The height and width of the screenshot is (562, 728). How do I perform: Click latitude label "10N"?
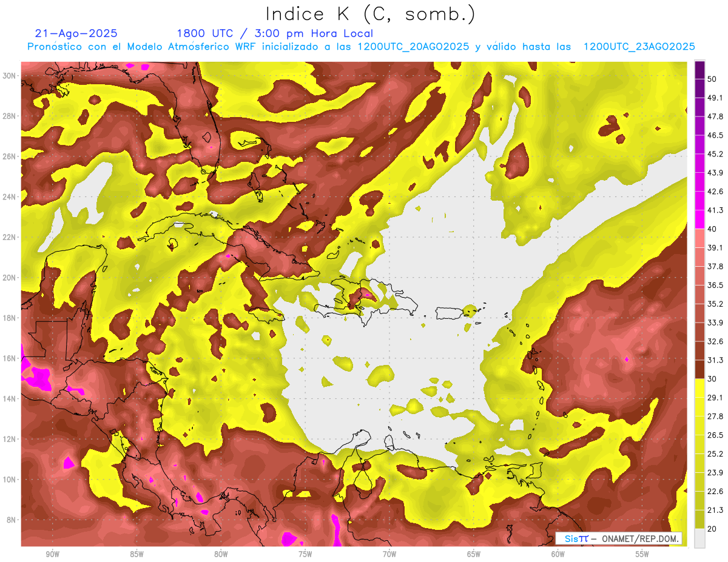(x=10, y=480)
